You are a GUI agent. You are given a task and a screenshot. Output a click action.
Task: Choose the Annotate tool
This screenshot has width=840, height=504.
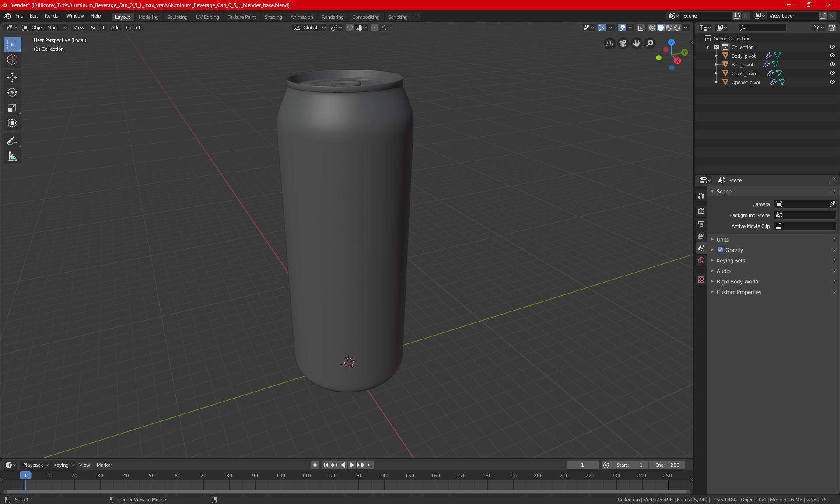pyautogui.click(x=12, y=141)
